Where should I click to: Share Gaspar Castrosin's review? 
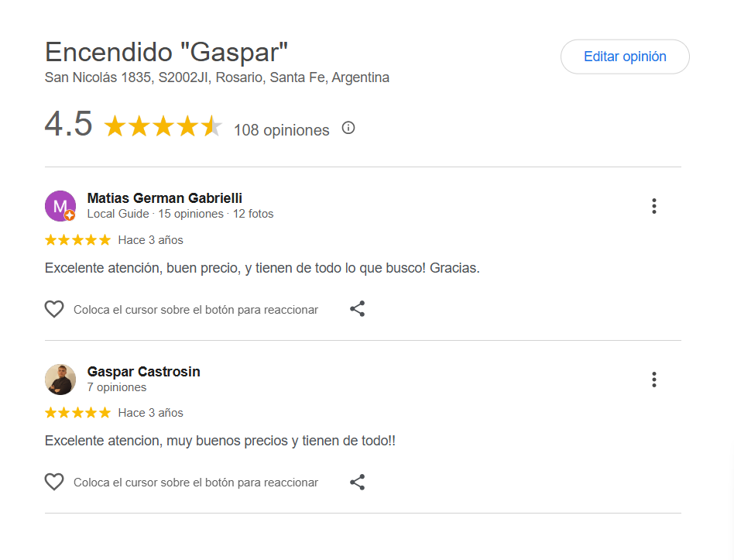357,482
